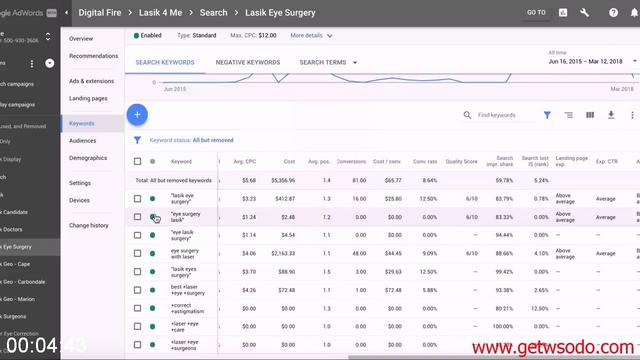Check the best +laser +eye +surgery row

[x=138, y=290]
